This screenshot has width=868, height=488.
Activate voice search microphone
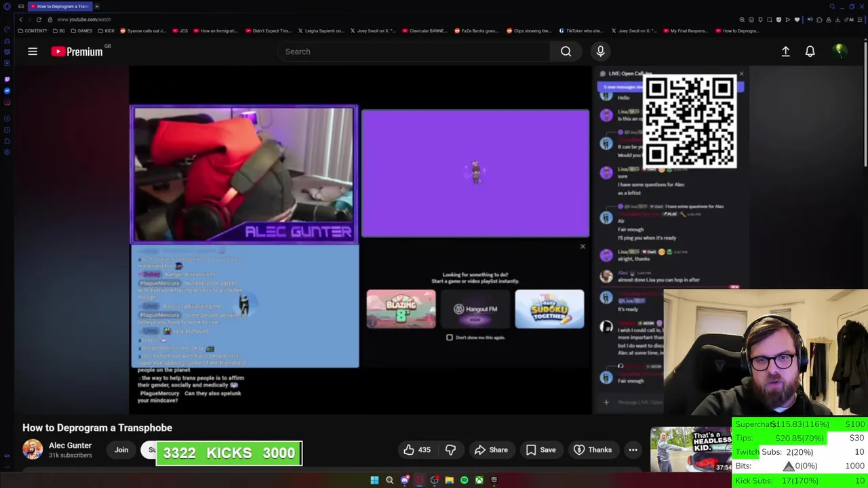(x=600, y=52)
